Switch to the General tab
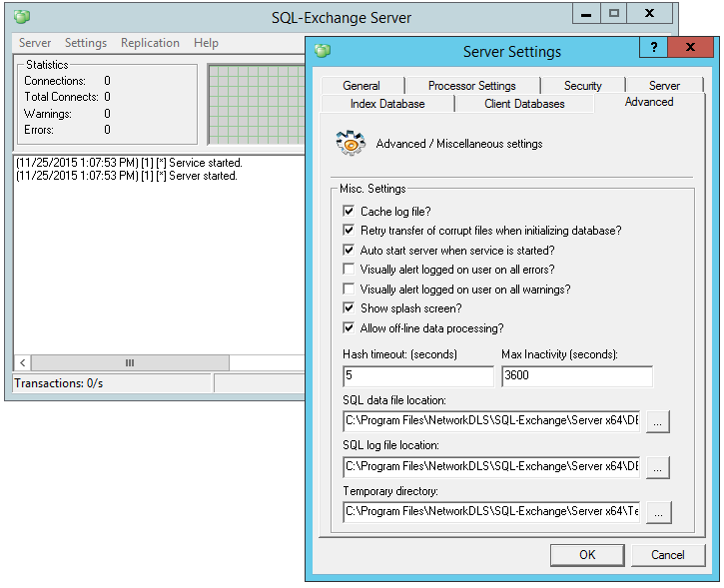The image size is (724, 588). point(362,86)
